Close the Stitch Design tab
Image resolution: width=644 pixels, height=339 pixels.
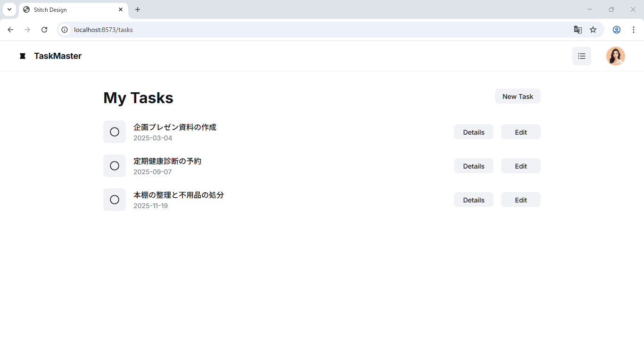point(121,9)
